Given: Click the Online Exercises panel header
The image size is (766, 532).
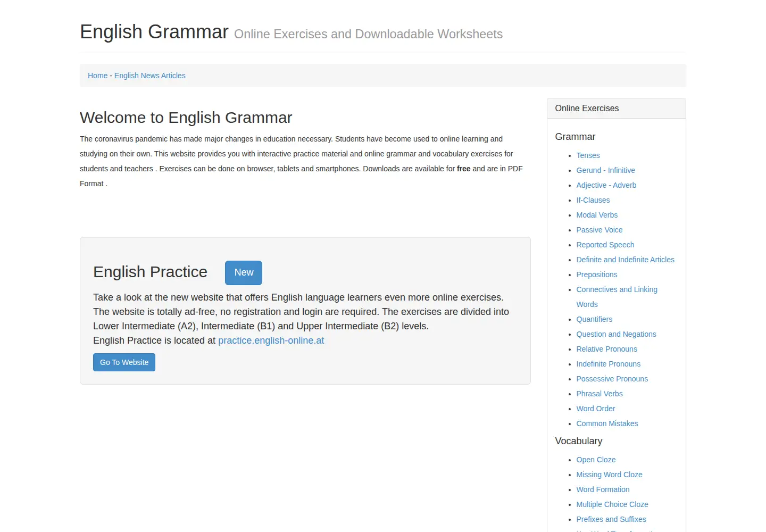Looking at the screenshot, I should [x=616, y=109].
